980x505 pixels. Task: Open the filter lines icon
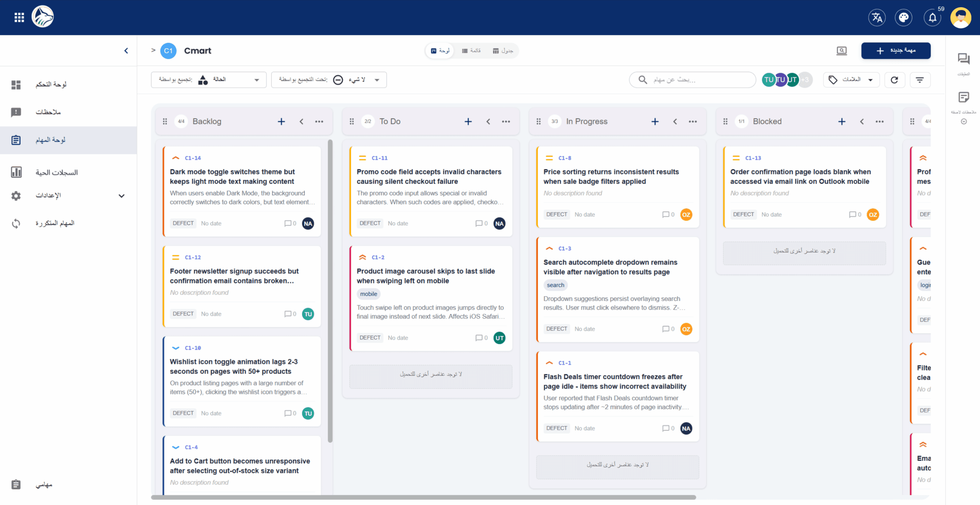click(920, 80)
